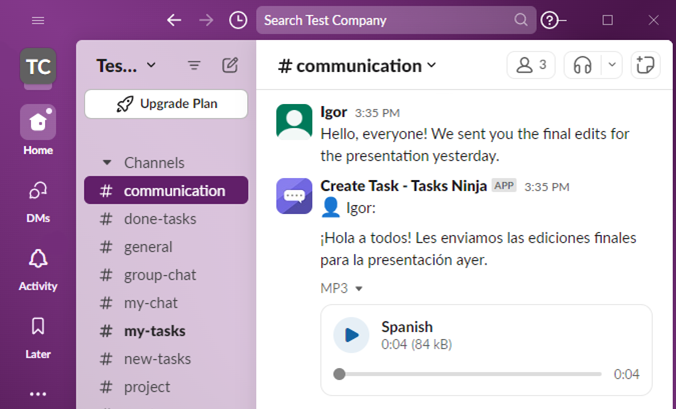Open the sidebar filter icon

coord(194,66)
